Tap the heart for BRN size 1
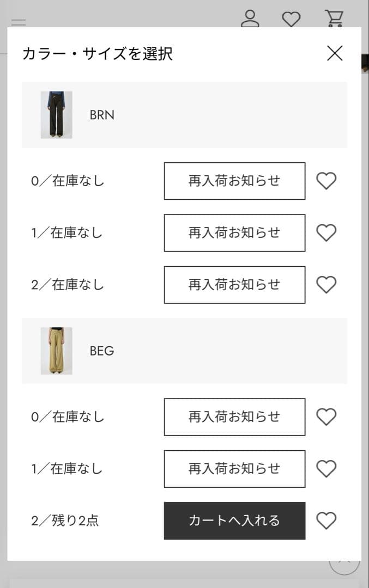This screenshot has height=588, width=369. pos(326,233)
